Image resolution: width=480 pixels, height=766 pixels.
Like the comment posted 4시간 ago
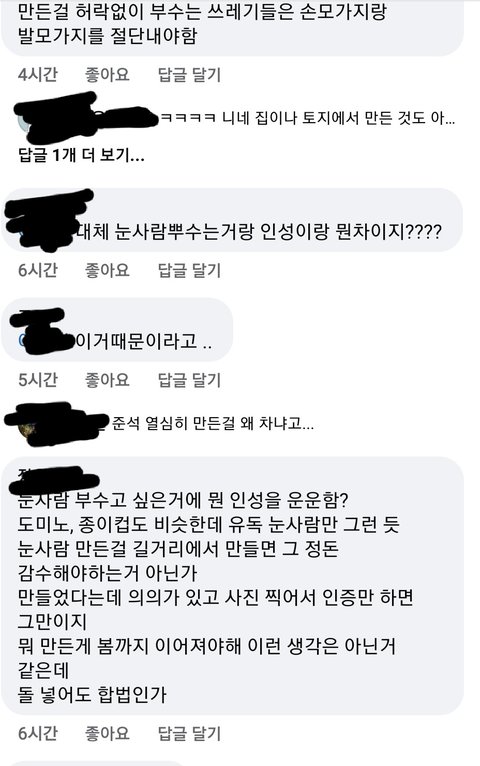(107, 75)
